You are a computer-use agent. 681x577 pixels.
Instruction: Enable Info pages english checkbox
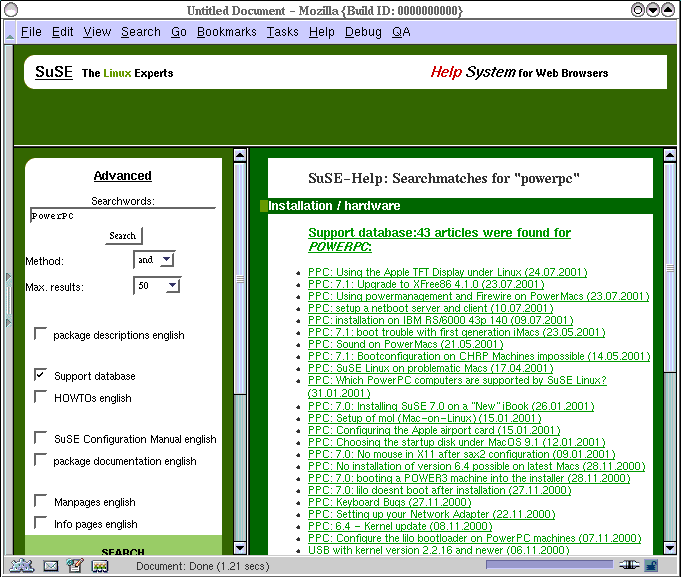pyautogui.click(x=40, y=523)
